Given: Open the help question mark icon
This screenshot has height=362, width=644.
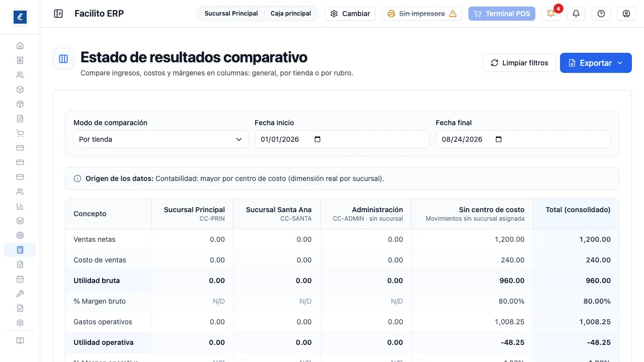Looking at the screenshot, I should (x=601, y=14).
